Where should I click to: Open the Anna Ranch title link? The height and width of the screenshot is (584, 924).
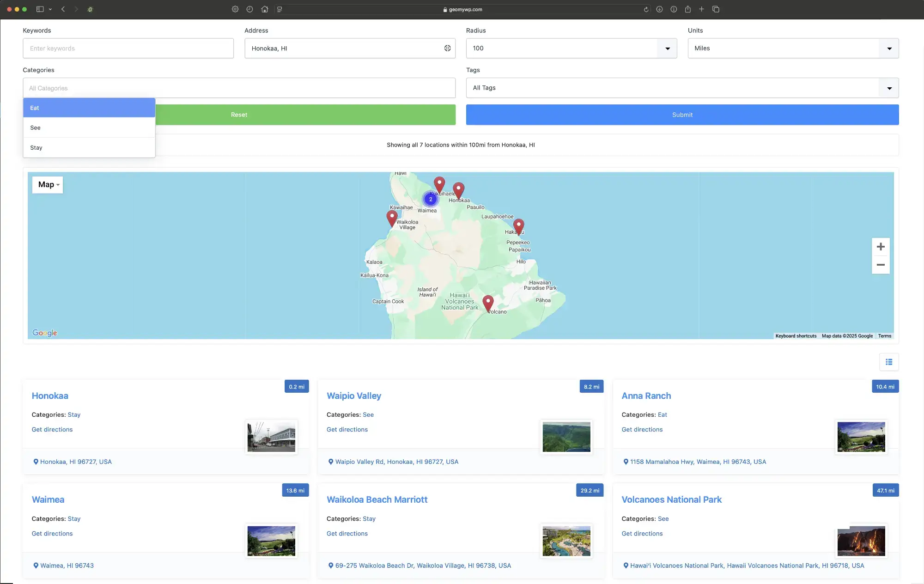tap(646, 396)
